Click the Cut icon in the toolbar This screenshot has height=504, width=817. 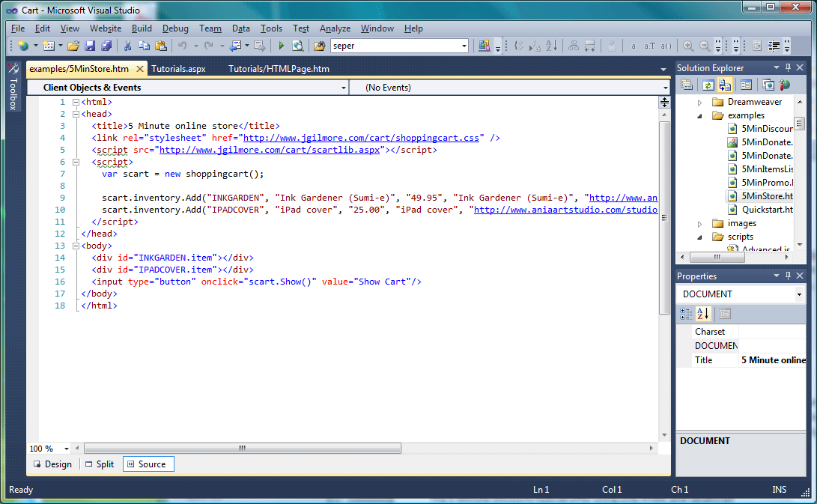pyautogui.click(x=129, y=45)
